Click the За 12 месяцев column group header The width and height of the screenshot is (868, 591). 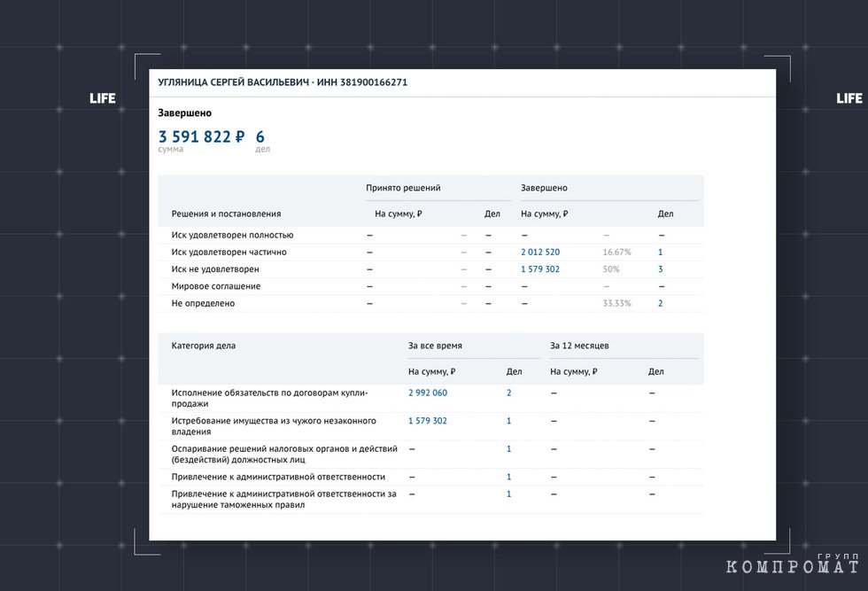click(579, 346)
